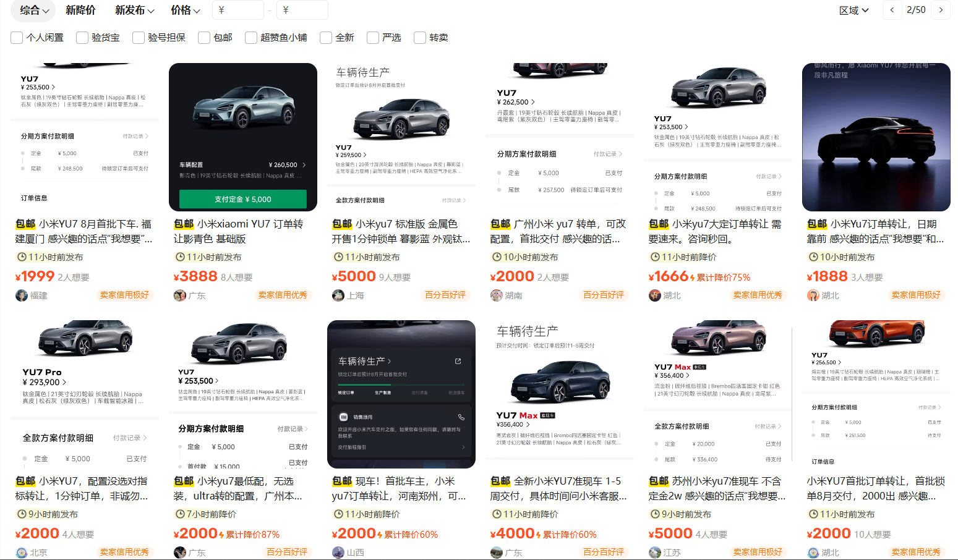Click the 北京 seller avatar
The width and height of the screenshot is (958, 560).
22,553
